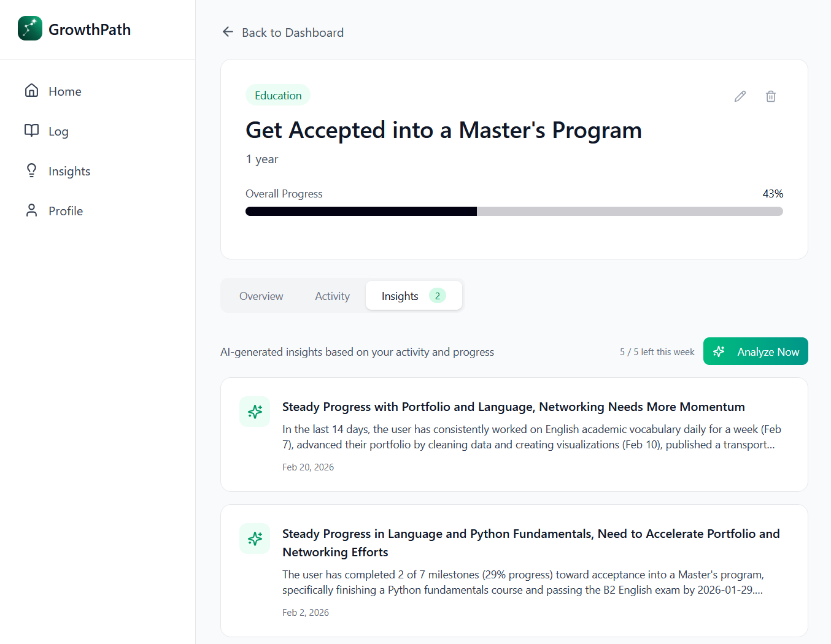Screen dimensions: 831x644
Task: Click the Overall Progress bar
Action: 514,212
